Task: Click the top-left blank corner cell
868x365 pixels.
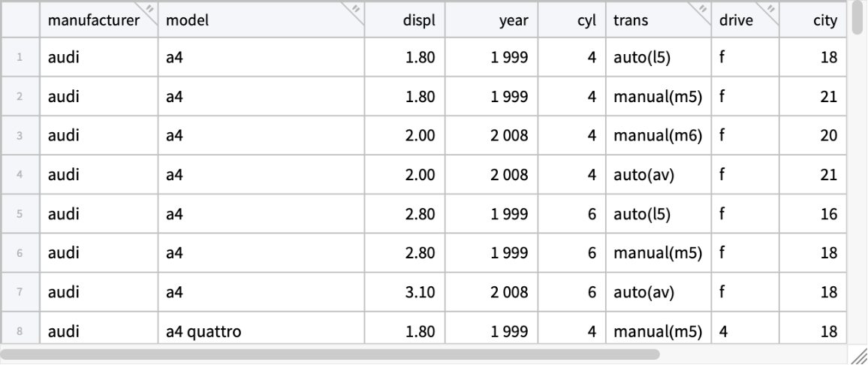Action: (x=20, y=20)
